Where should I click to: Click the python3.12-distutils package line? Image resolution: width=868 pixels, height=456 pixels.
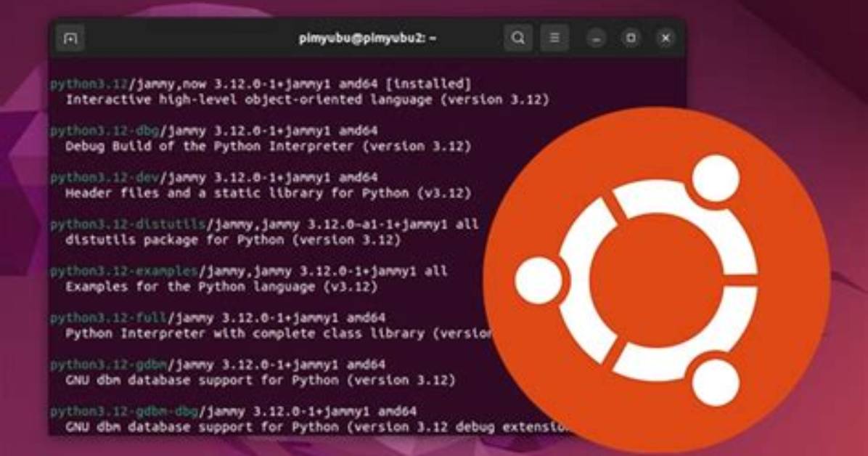pos(264,224)
